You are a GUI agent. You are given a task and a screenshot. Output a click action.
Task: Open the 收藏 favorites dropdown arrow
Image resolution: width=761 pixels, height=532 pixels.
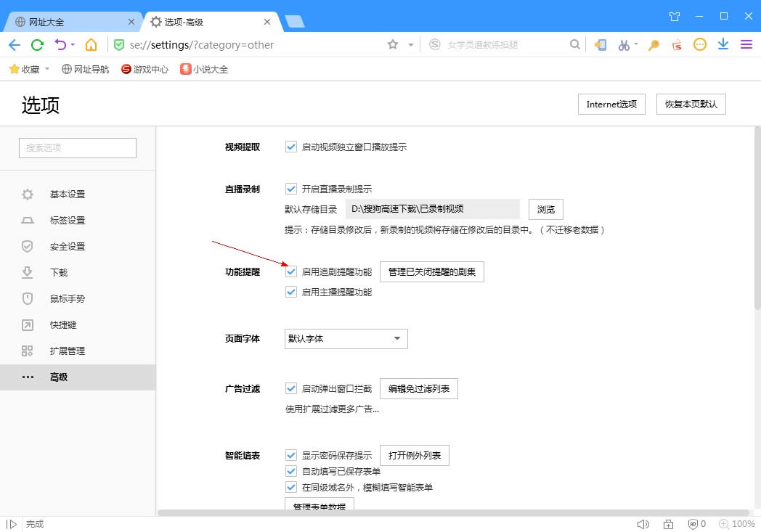pyautogui.click(x=47, y=70)
